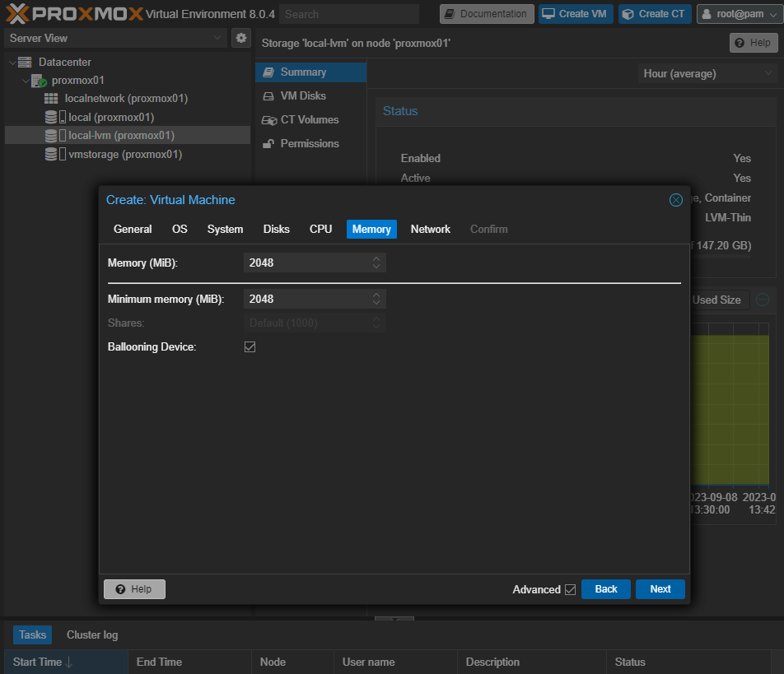Screen dimensions: 784x674
Task: Toggle the Ballooning Device checkbox
Action: pos(250,347)
